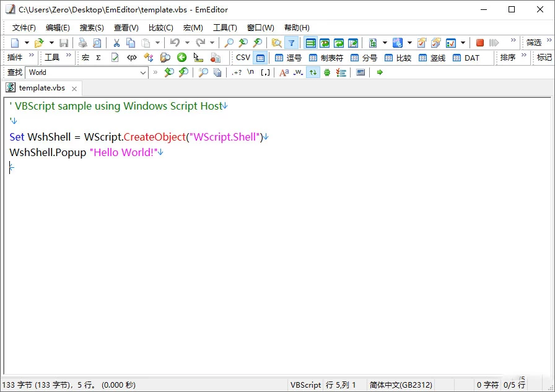The height and width of the screenshot is (392, 555).
Task: Open the 编辑(E) menu
Action: (x=58, y=28)
